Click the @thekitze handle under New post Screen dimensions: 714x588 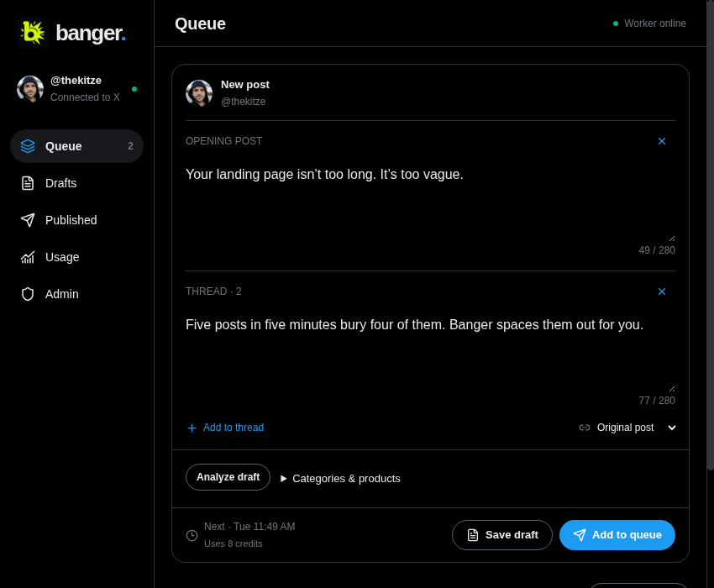243,102
